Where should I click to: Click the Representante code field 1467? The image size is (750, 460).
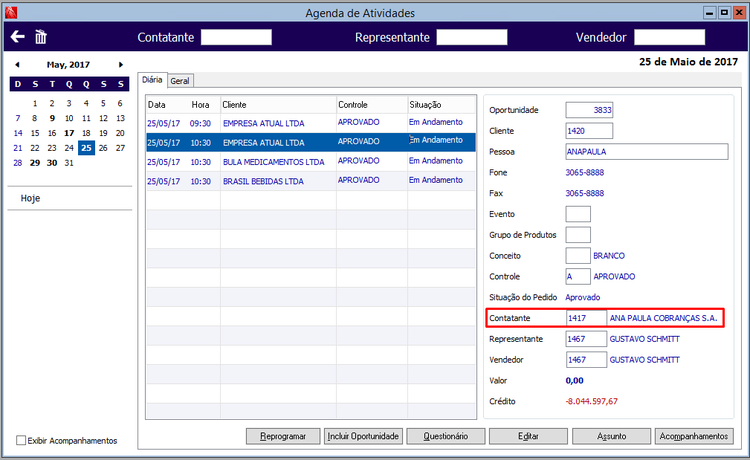click(586, 339)
